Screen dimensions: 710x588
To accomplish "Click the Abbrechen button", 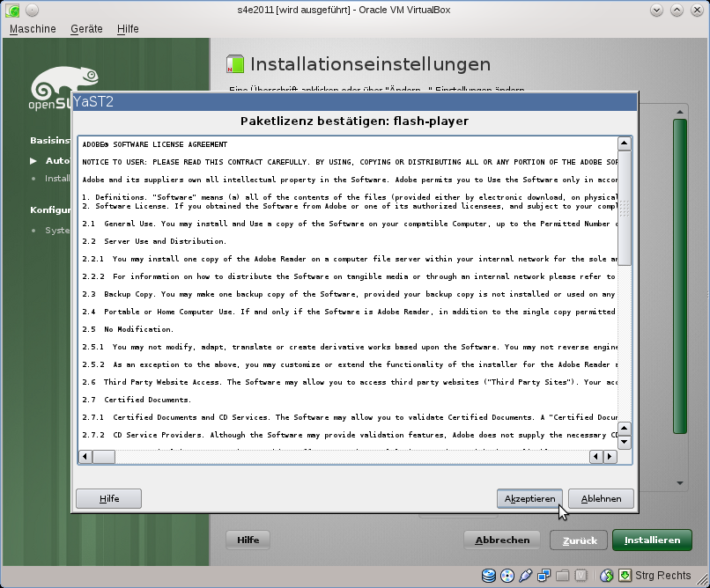I will coord(502,540).
